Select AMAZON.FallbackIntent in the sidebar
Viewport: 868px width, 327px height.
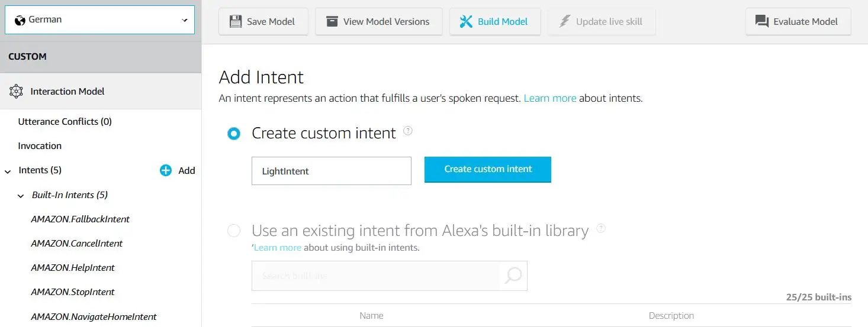tap(81, 219)
